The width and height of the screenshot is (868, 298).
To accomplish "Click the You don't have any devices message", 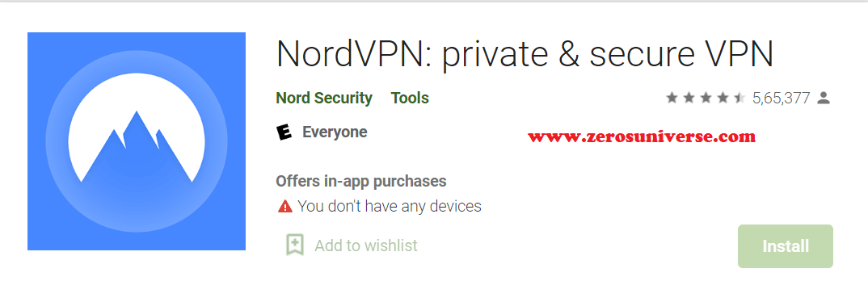I will tap(390, 206).
